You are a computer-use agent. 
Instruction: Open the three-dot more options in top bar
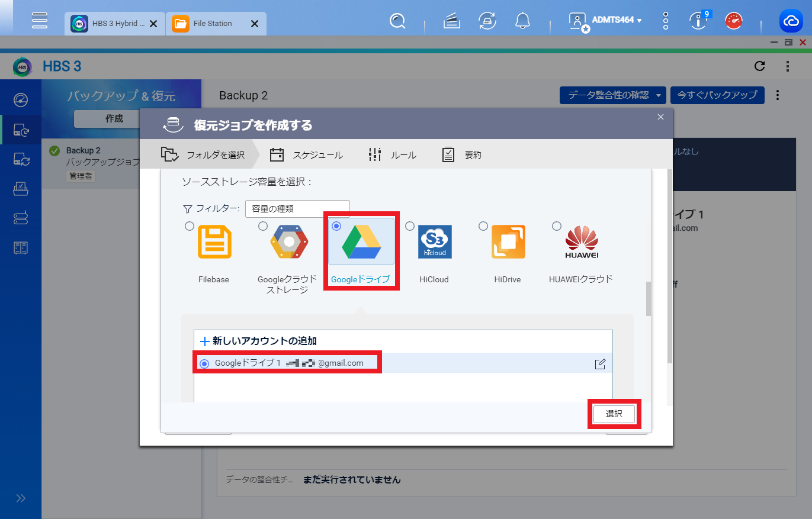click(x=666, y=21)
